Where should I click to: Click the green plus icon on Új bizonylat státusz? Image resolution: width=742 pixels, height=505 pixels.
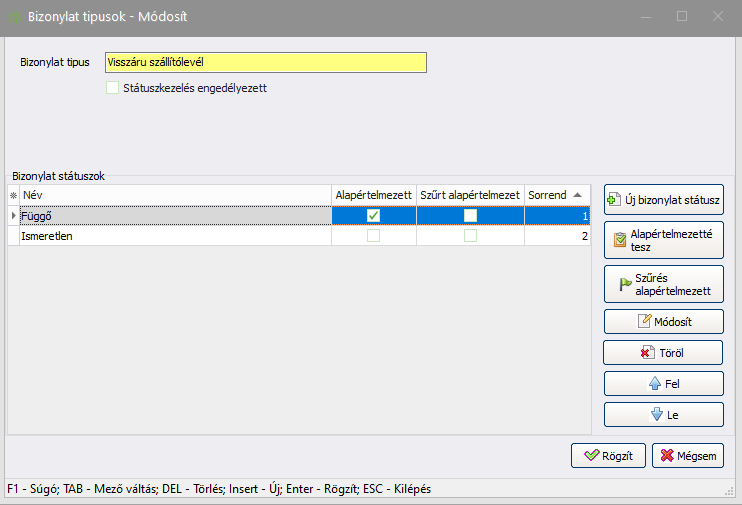[x=614, y=200]
